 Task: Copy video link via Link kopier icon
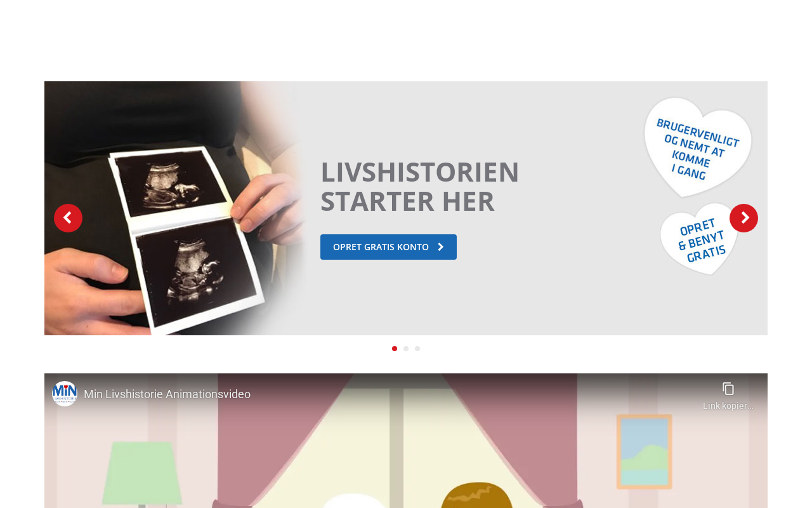click(728, 389)
